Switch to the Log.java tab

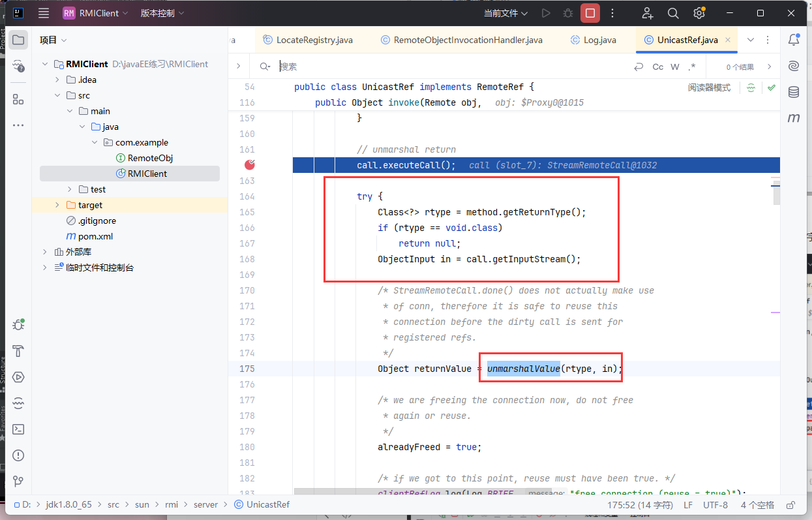pyautogui.click(x=599, y=40)
